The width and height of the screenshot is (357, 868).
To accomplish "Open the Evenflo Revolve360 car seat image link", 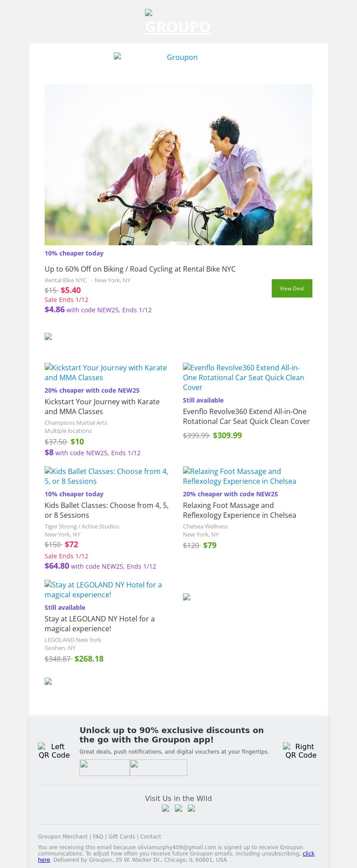I will tap(244, 377).
